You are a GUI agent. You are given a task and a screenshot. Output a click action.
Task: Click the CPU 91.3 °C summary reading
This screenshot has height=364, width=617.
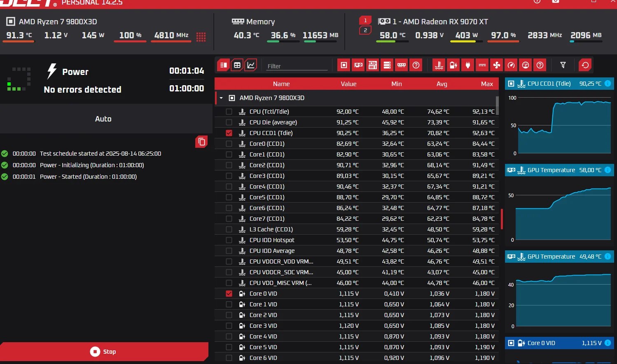click(19, 35)
